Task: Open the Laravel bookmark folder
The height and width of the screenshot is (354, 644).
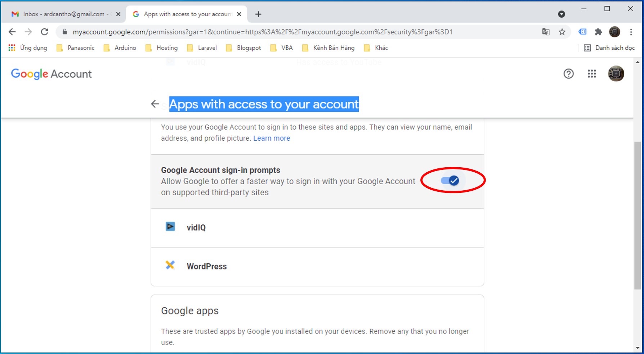Action: click(202, 47)
